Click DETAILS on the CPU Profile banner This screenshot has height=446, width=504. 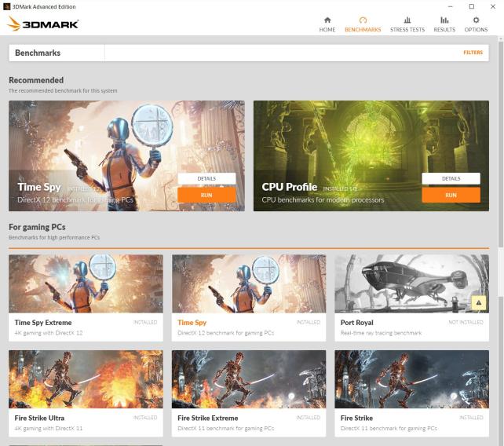tap(451, 178)
